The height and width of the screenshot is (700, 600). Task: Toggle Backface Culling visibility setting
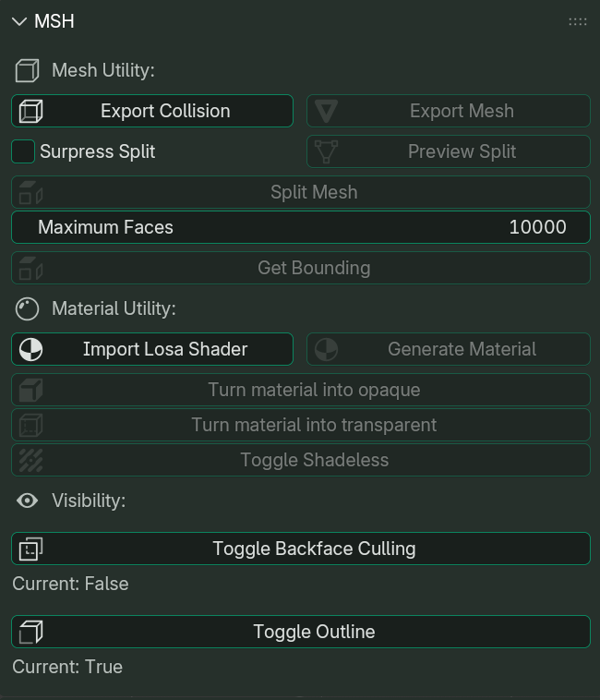click(x=301, y=549)
